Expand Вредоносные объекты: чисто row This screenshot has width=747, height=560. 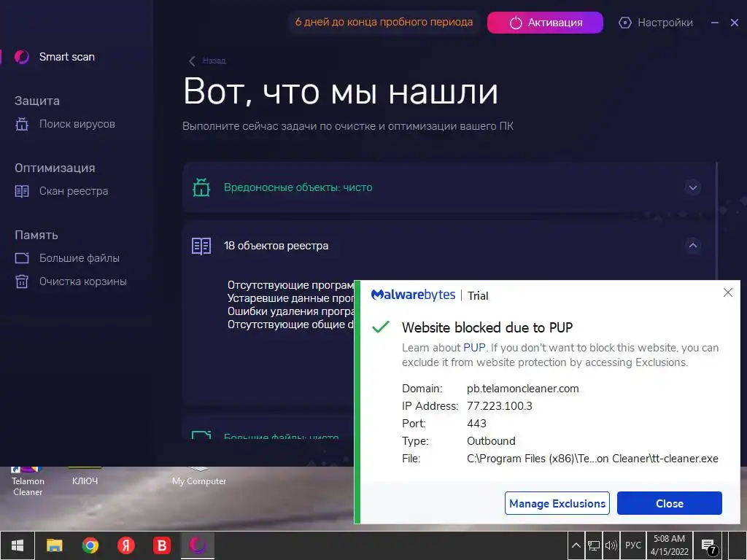[x=693, y=187]
